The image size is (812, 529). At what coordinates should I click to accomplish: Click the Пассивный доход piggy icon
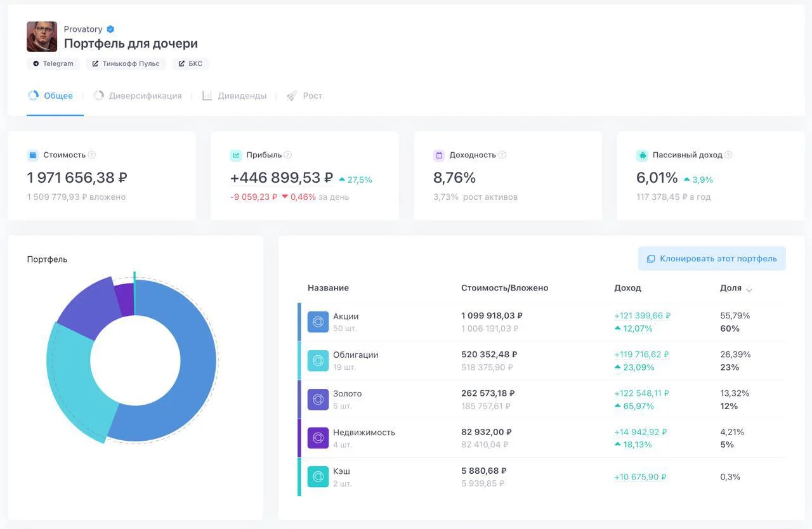(x=642, y=155)
